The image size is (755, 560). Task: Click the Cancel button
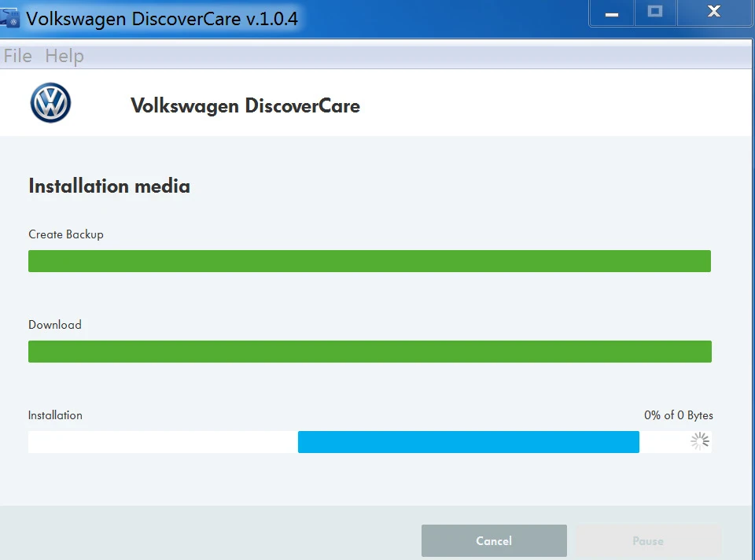[x=494, y=541]
